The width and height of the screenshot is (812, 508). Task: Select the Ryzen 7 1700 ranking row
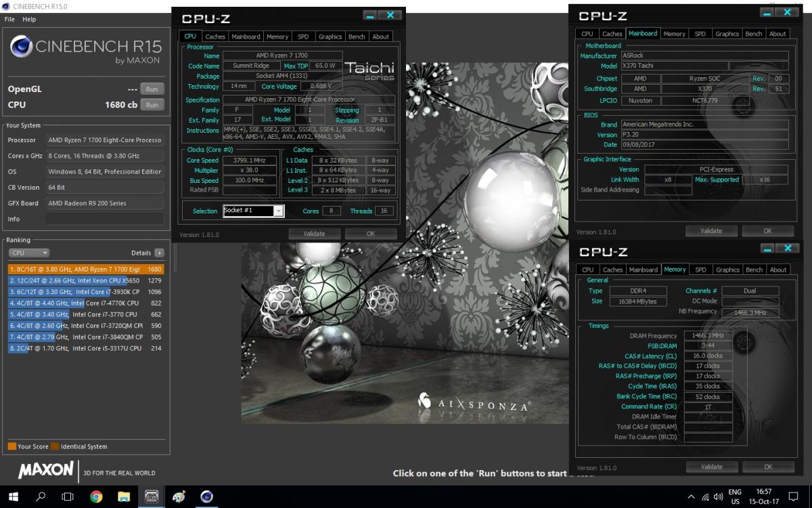(86, 269)
